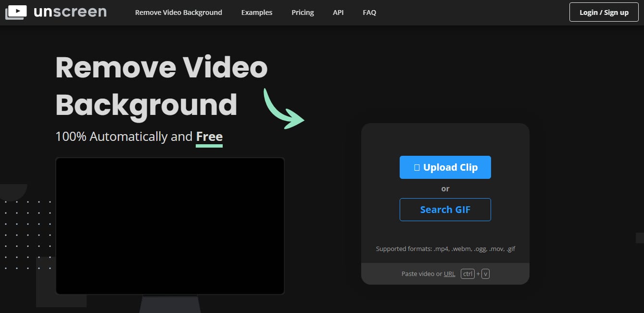644x313 pixels.
Task: Click the Upload Clip button
Action: click(x=445, y=167)
